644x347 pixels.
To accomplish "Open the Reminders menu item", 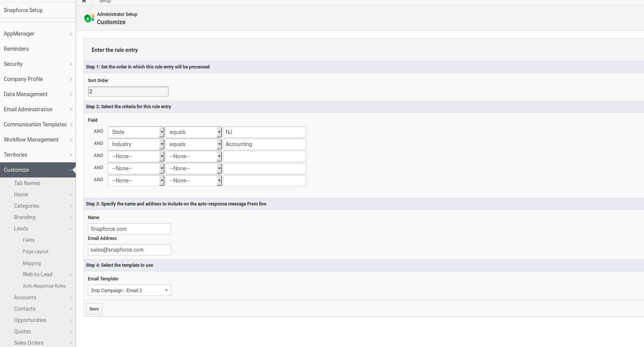I will (38, 49).
